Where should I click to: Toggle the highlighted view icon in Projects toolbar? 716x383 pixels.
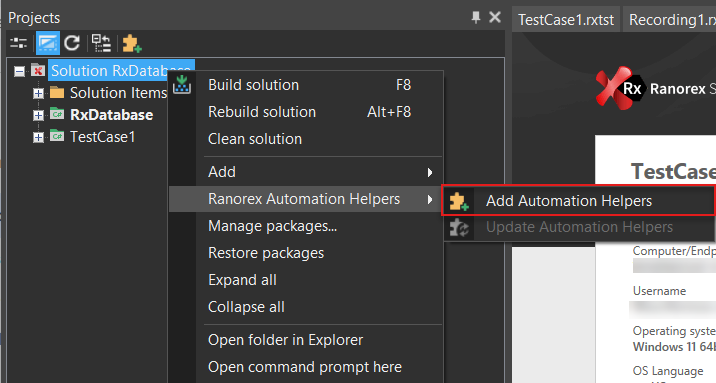[x=47, y=43]
